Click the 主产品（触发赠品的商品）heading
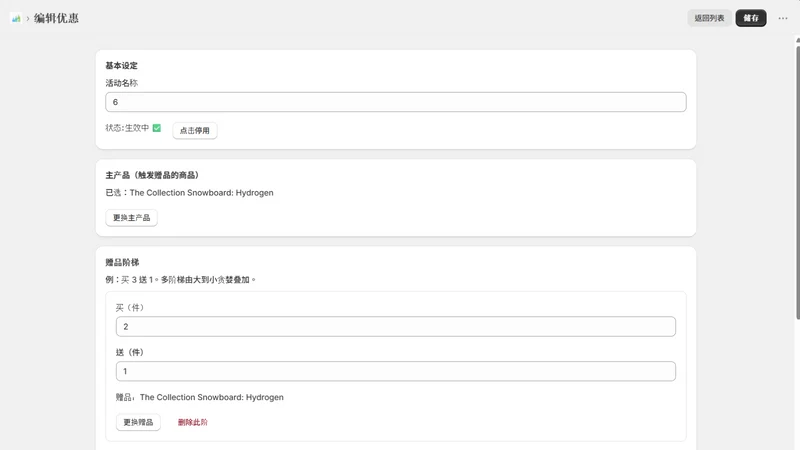 click(152, 175)
